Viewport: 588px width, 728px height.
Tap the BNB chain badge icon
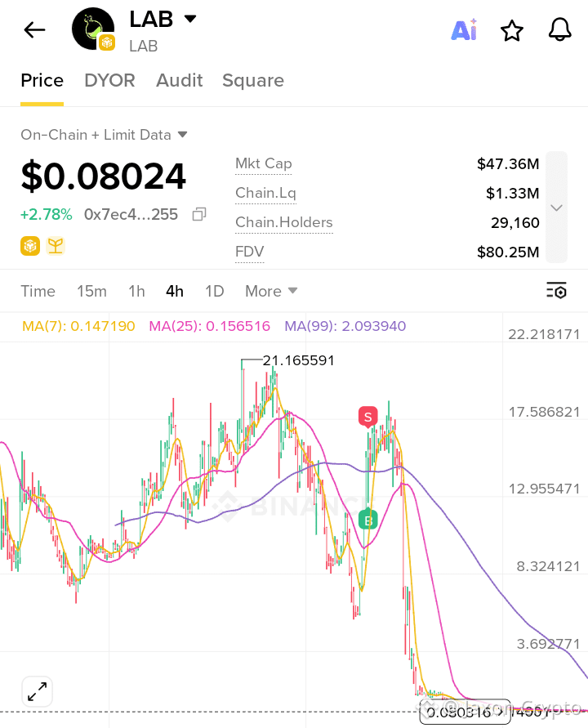[x=30, y=246]
